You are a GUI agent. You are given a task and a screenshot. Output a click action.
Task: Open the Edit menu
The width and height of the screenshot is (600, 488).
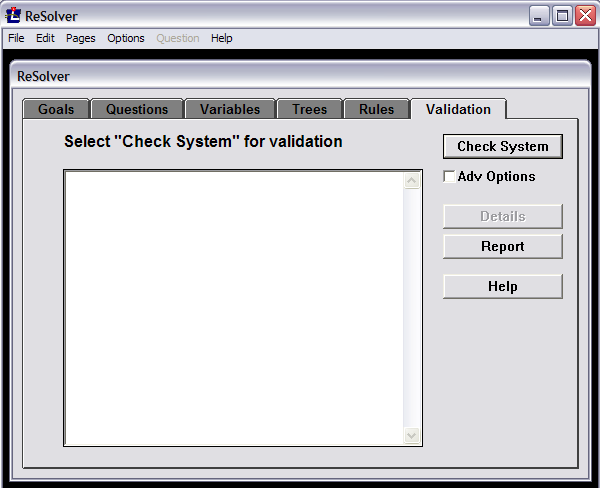45,38
